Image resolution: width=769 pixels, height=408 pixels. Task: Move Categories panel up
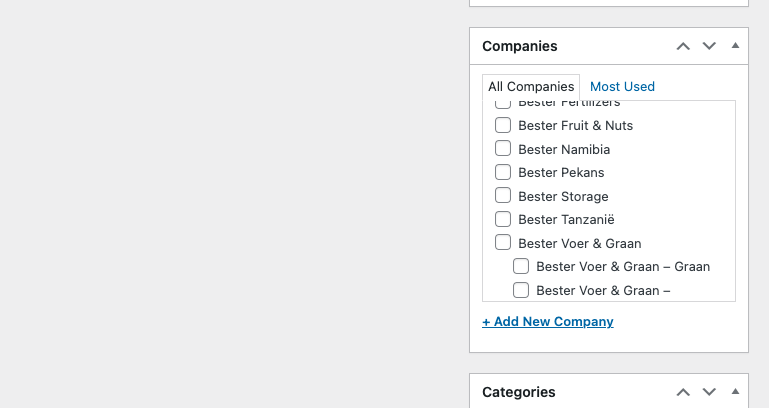click(x=683, y=392)
